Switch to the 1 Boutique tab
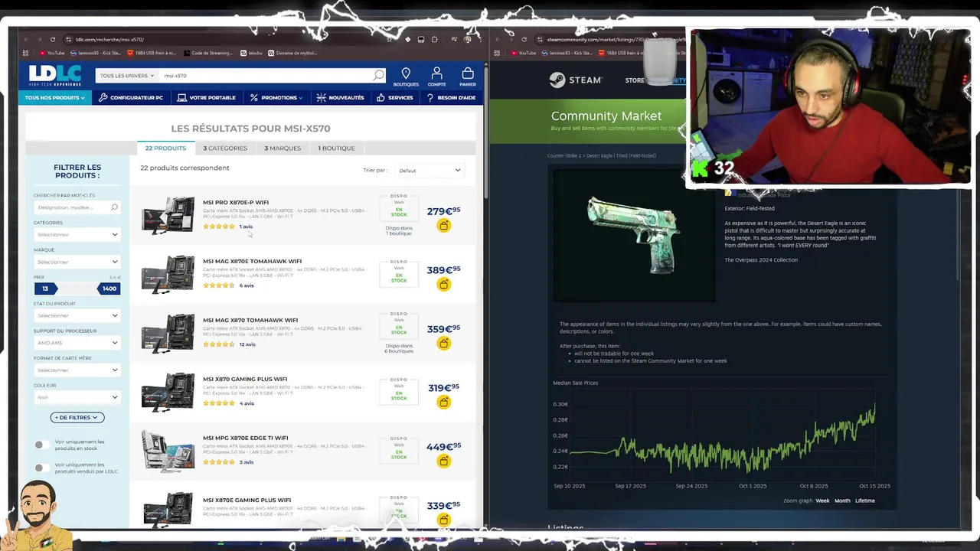The width and height of the screenshot is (980, 551). (x=336, y=148)
